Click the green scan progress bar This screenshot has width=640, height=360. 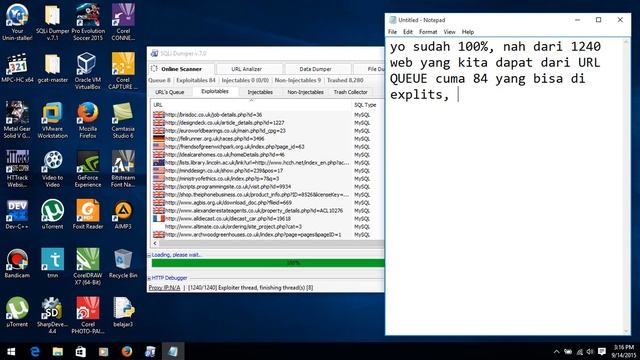268,263
